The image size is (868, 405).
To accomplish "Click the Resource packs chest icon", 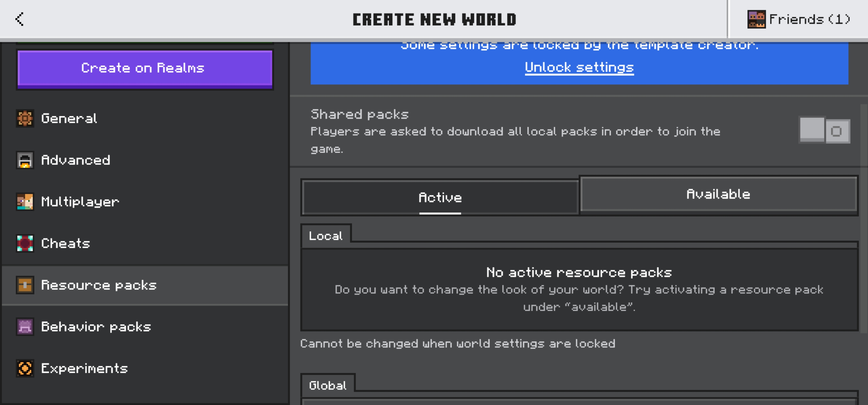I will tap(25, 285).
